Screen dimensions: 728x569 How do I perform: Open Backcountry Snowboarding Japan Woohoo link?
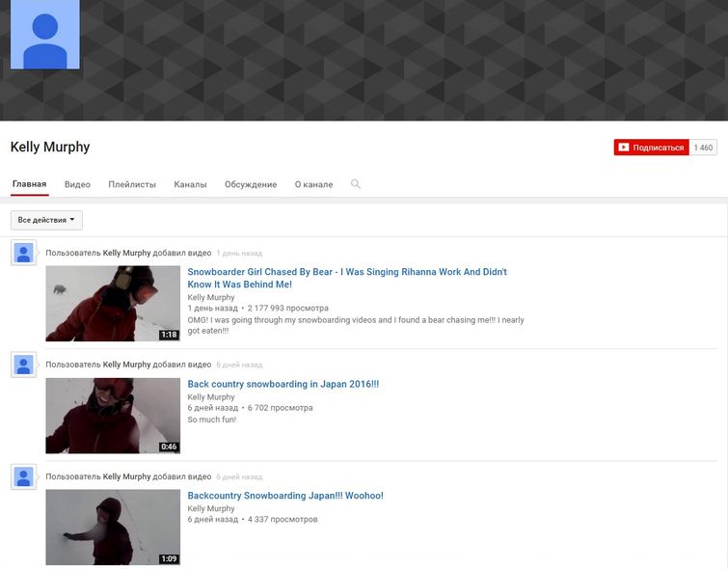point(285,496)
